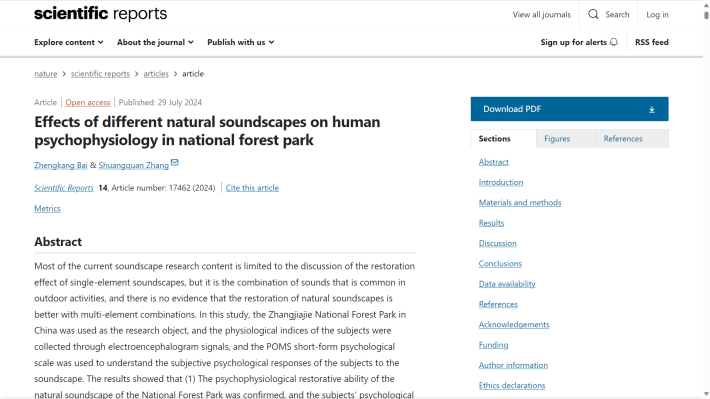Image resolution: width=710 pixels, height=399 pixels.
Task: Open the Scientific Reports logo homepage
Action: [101, 14]
